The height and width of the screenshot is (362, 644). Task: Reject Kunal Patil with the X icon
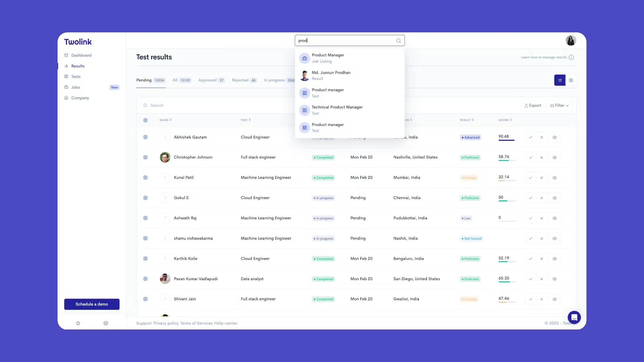pyautogui.click(x=542, y=178)
